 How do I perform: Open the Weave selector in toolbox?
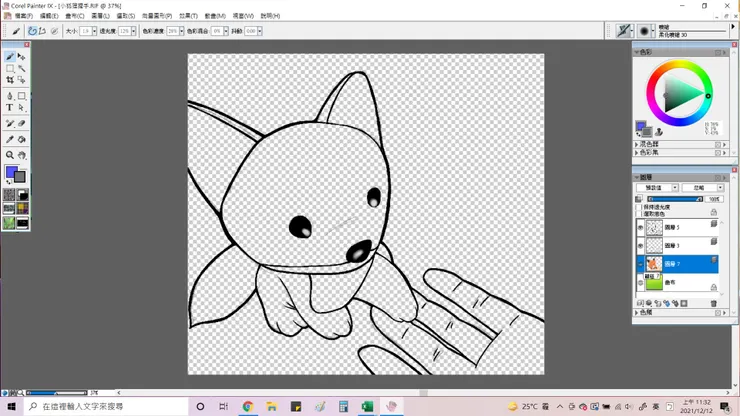(22, 208)
